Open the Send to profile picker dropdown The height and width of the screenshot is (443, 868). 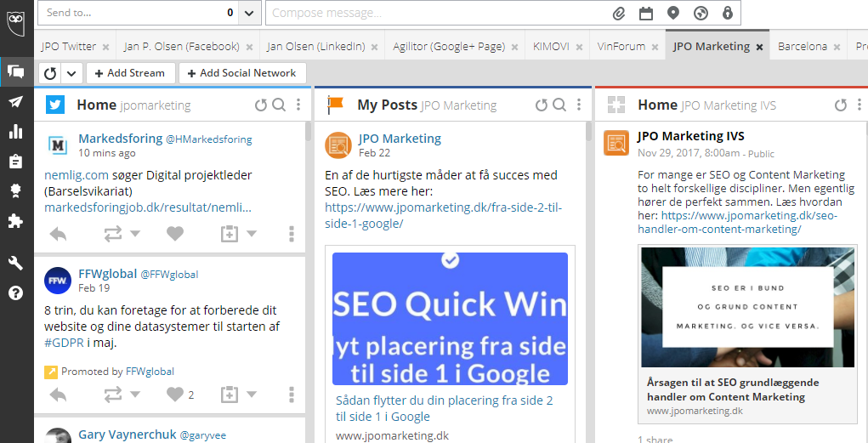tap(250, 13)
